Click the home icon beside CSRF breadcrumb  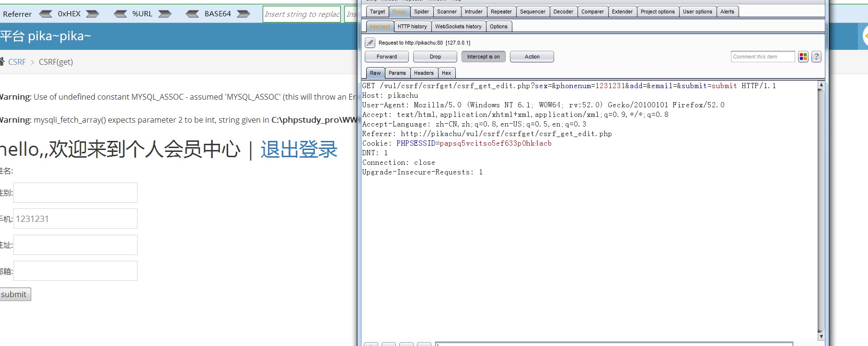click(2, 61)
